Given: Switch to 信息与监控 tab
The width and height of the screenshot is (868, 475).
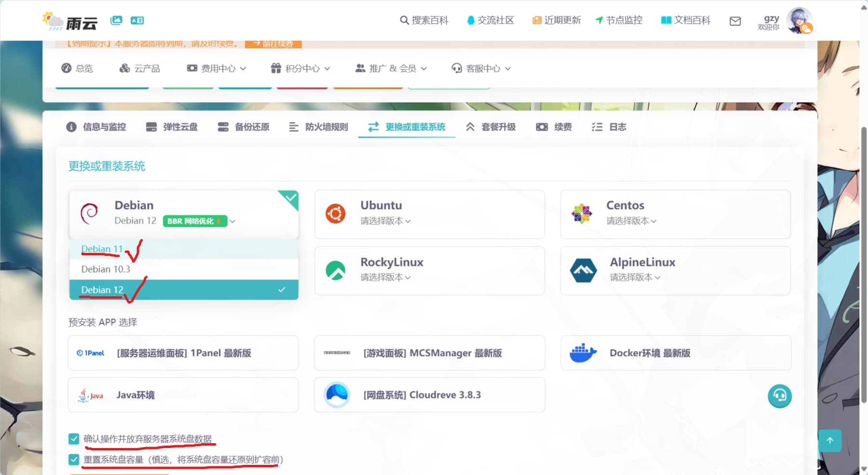Looking at the screenshot, I should click(x=96, y=127).
